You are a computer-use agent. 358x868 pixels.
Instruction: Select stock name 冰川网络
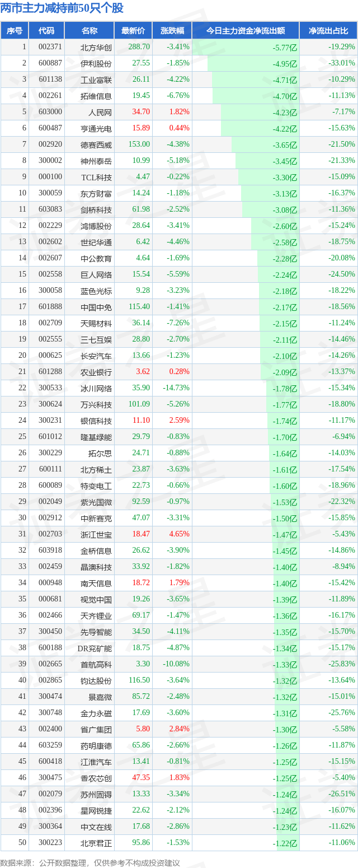(x=96, y=388)
